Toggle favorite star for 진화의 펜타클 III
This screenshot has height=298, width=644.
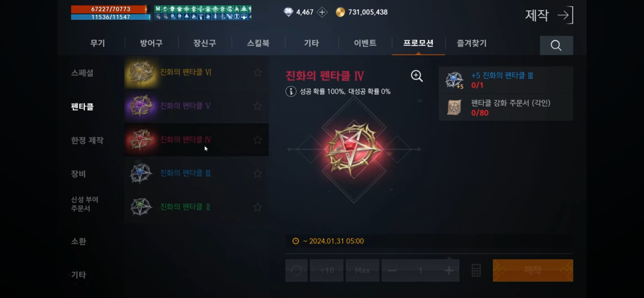[257, 173]
